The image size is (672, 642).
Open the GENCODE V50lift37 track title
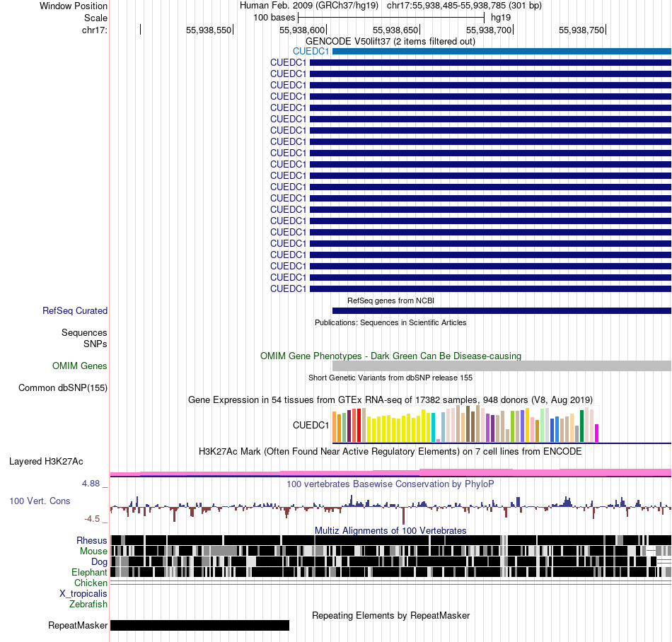pyautogui.click(x=390, y=42)
